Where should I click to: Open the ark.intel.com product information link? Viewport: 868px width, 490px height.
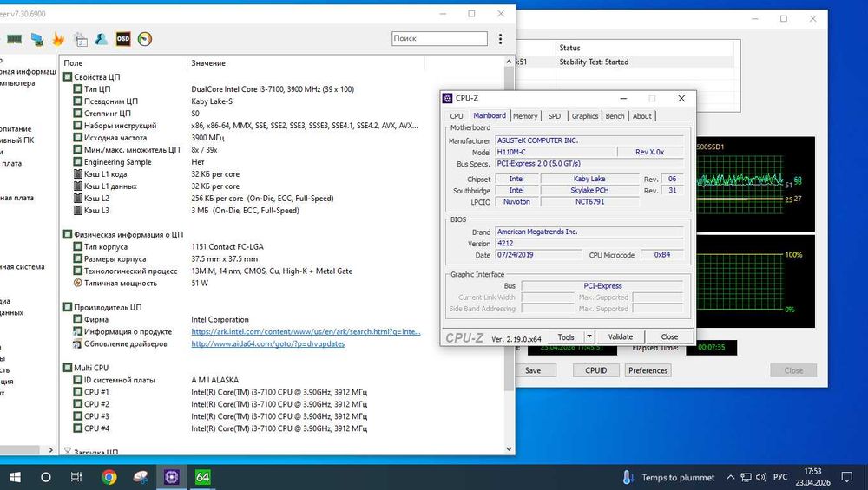[306, 332]
